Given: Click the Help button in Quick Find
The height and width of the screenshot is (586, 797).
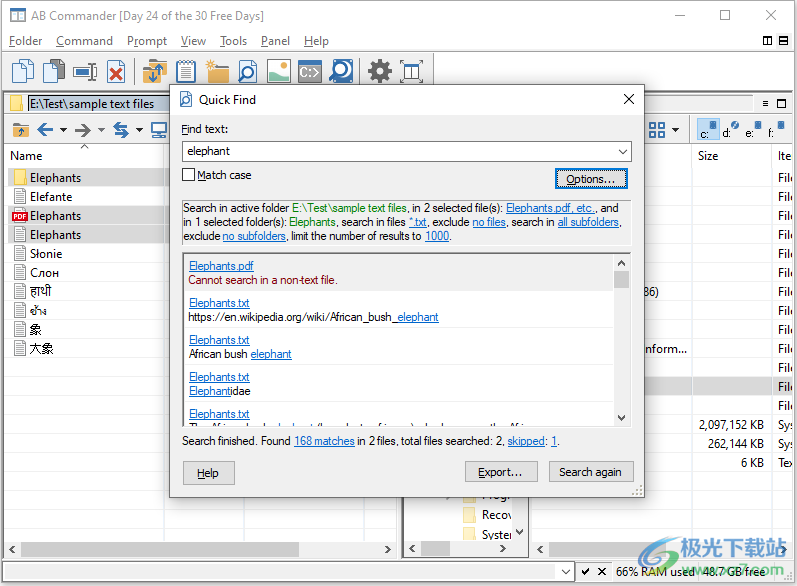Looking at the screenshot, I should 208,473.
